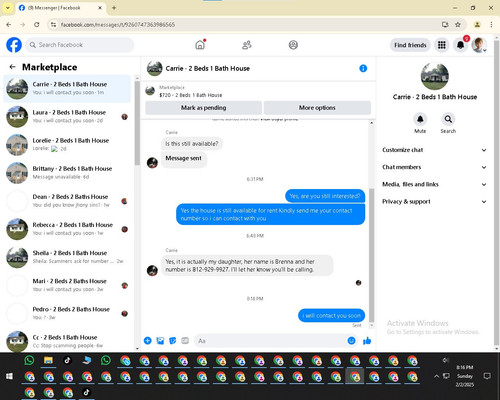Click Find friends button

(410, 45)
